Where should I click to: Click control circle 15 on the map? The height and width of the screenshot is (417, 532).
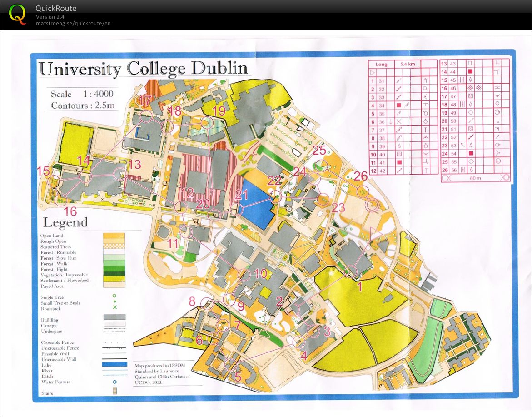tap(54, 181)
